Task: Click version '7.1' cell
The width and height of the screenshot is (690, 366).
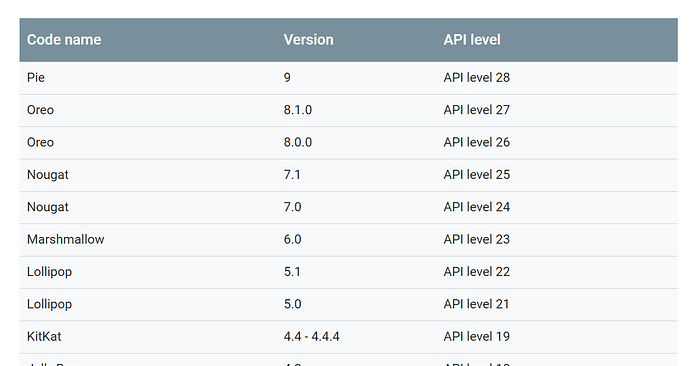Action: click(292, 175)
